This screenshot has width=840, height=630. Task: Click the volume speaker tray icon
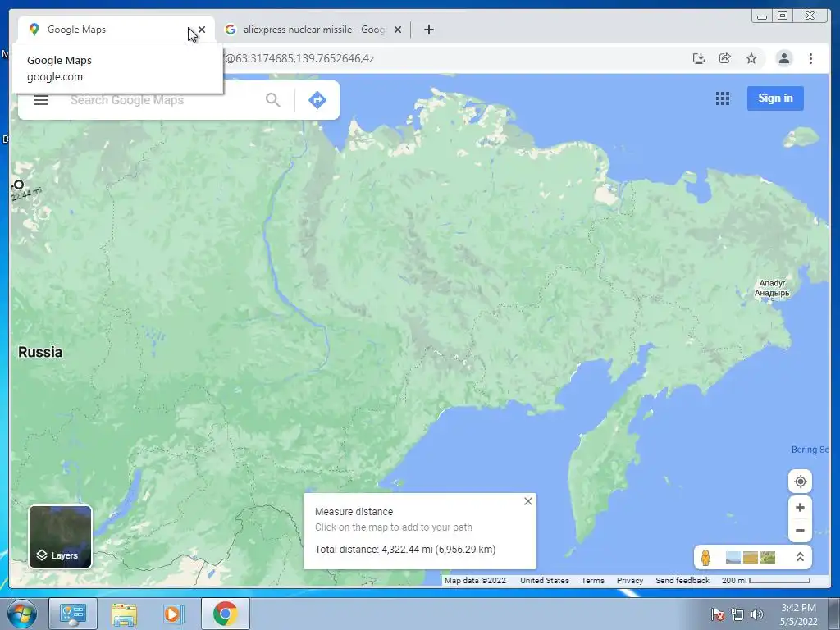click(x=757, y=614)
